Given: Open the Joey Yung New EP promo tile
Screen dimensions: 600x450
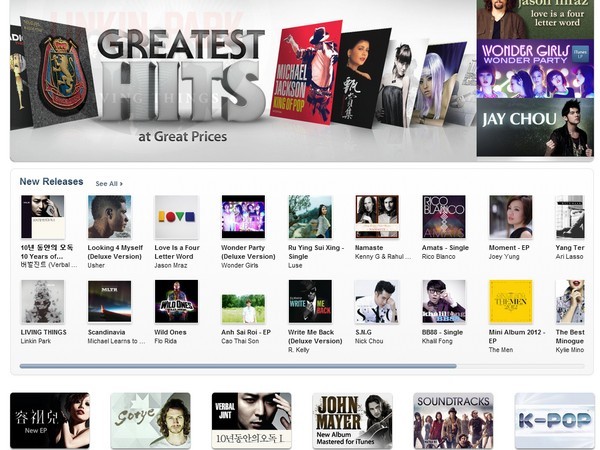Looking at the screenshot, I should (x=50, y=421).
